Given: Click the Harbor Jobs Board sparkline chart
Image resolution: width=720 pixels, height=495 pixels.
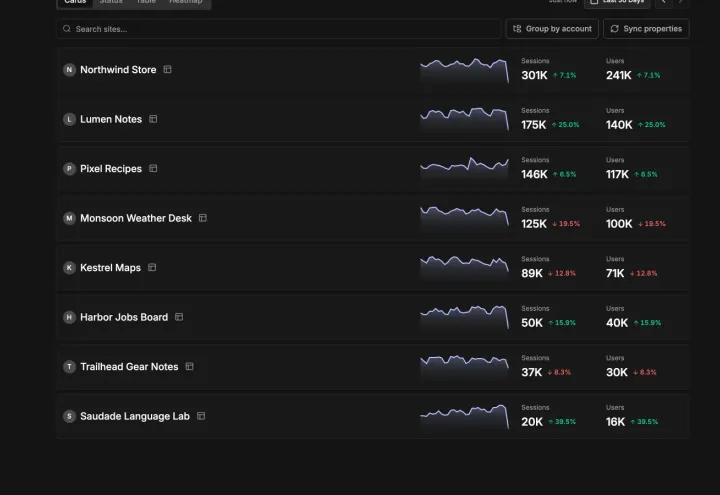Looking at the screenshot, I should [x=464, y=318].
